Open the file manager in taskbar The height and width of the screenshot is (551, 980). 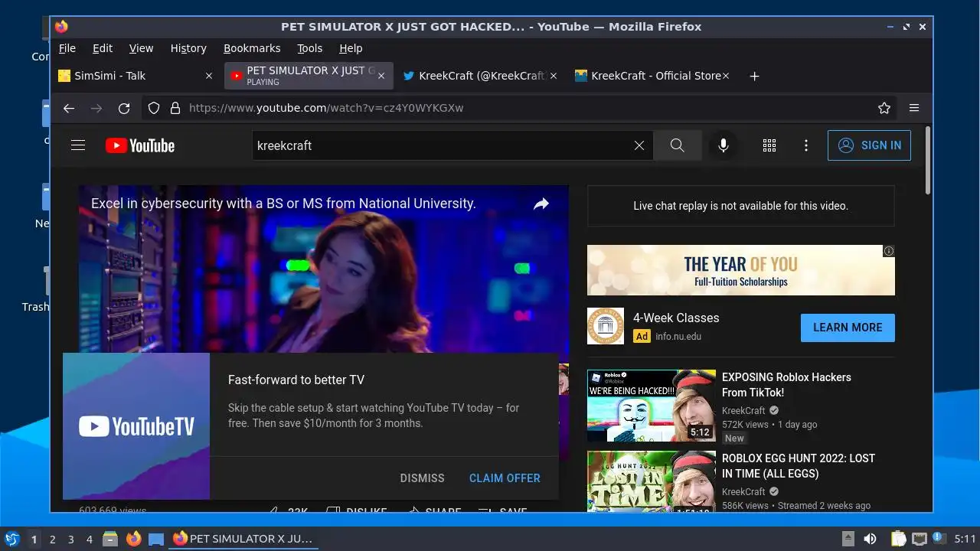point(110,539)
